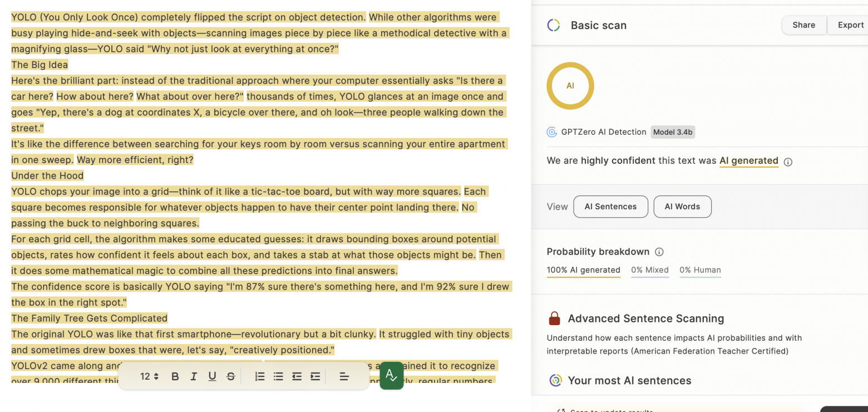Image resolution: width=868 pixels, height=412 pixels.
Task: Click the Share button
Action: 803,25
